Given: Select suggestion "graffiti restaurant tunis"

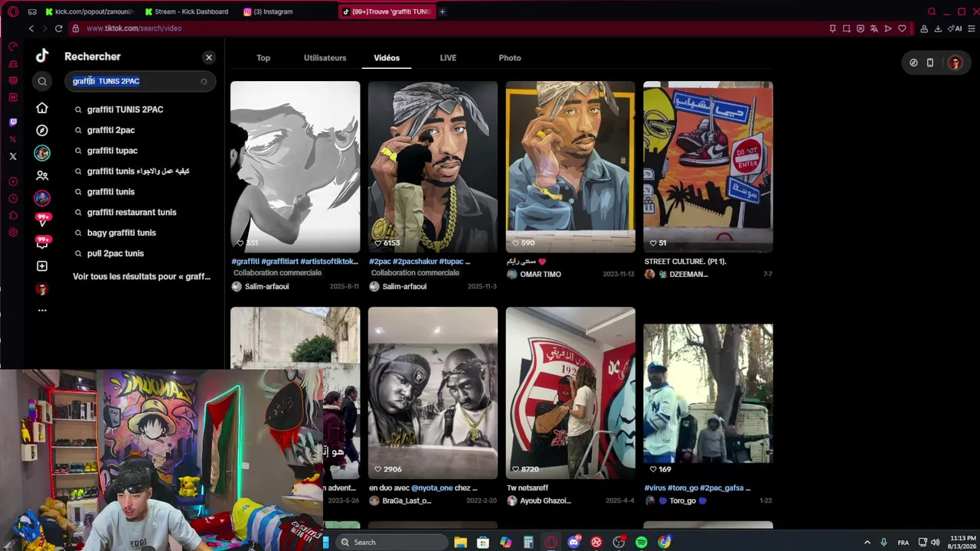Looking at the screenshot, I should click(132, 213).
